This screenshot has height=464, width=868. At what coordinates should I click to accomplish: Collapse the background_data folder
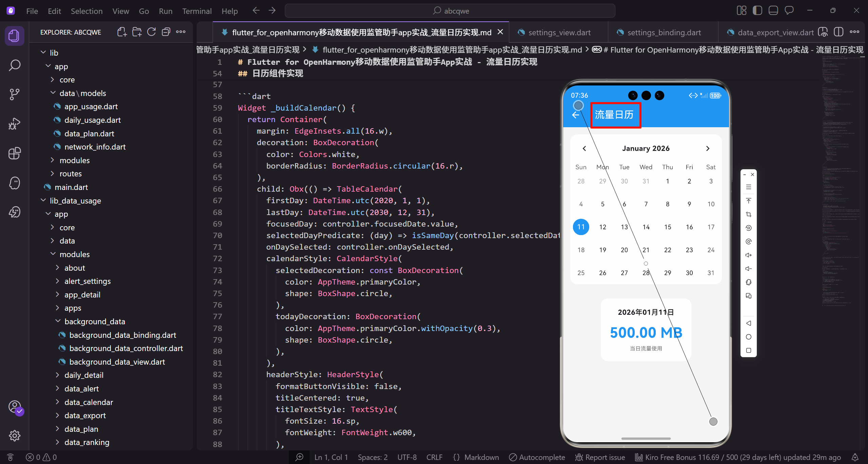pos(58,321)
